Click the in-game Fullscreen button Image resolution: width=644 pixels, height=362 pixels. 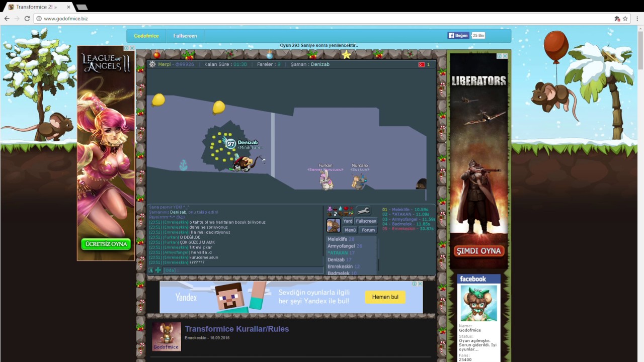366,221
